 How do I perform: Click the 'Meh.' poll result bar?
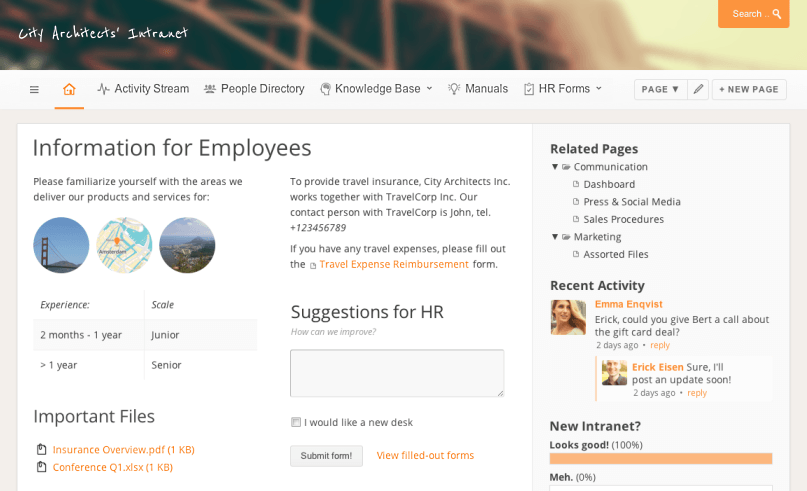661,487
